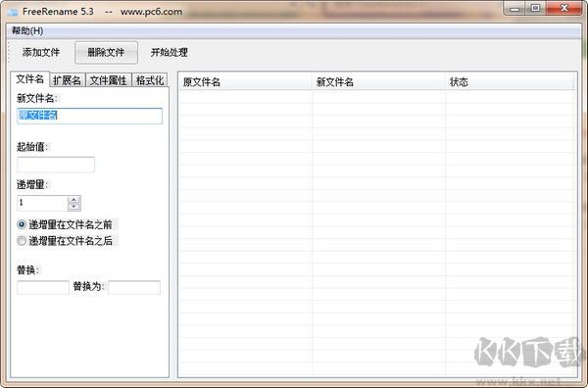Switch to the 扩展名 tab
This screenshot has width=588, height=388.
click(67, 80)
